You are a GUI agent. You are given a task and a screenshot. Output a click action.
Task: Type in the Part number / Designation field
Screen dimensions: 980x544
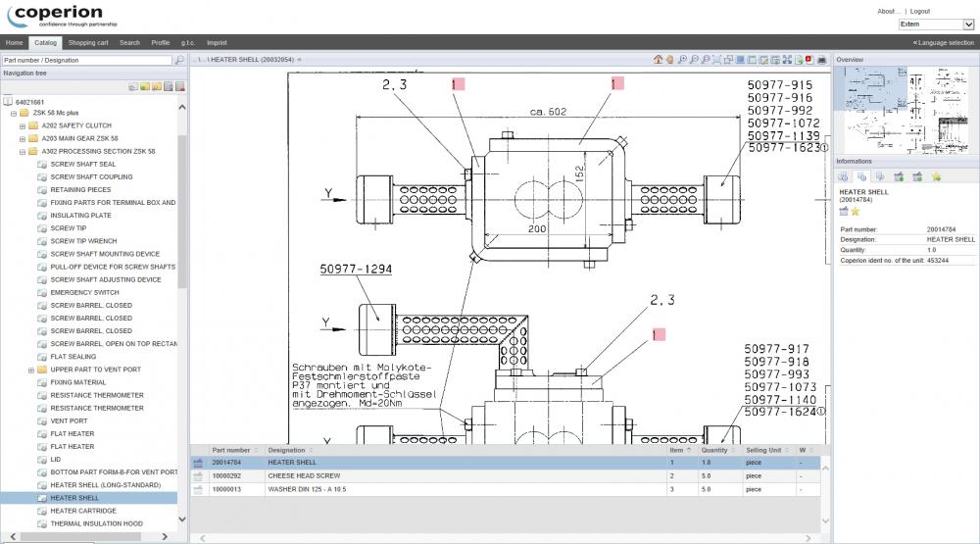point(86,61)
